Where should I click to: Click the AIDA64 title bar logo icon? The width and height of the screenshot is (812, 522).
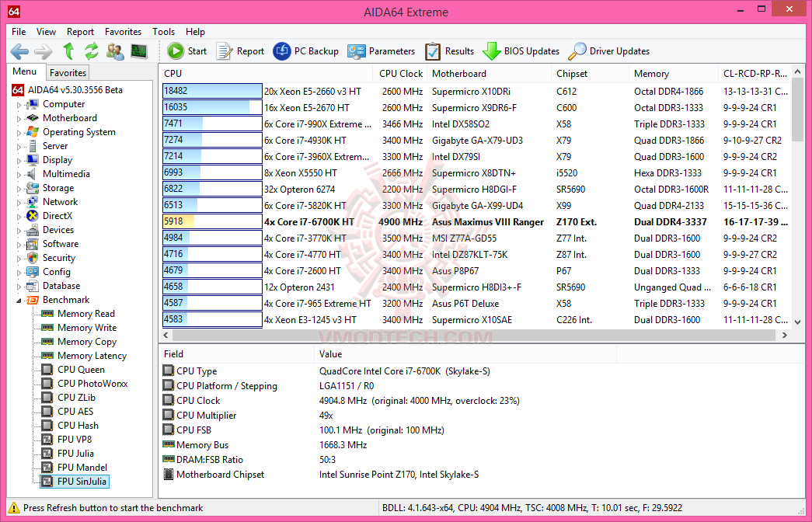coord(13,12)
